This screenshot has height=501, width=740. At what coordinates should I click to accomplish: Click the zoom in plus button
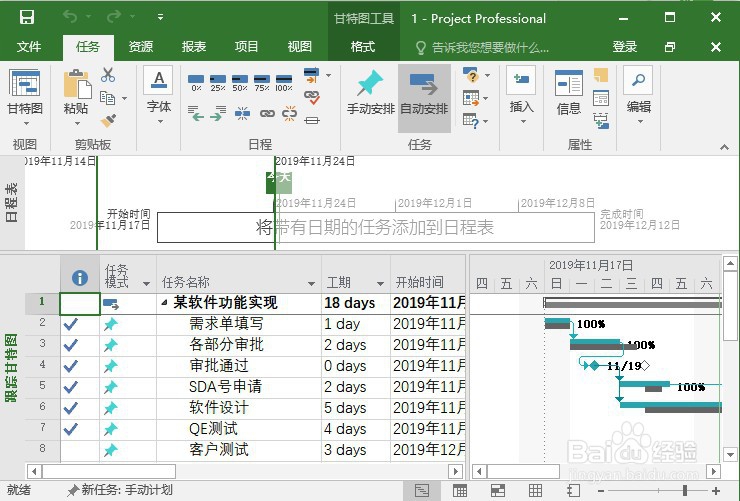click(715, 491)
